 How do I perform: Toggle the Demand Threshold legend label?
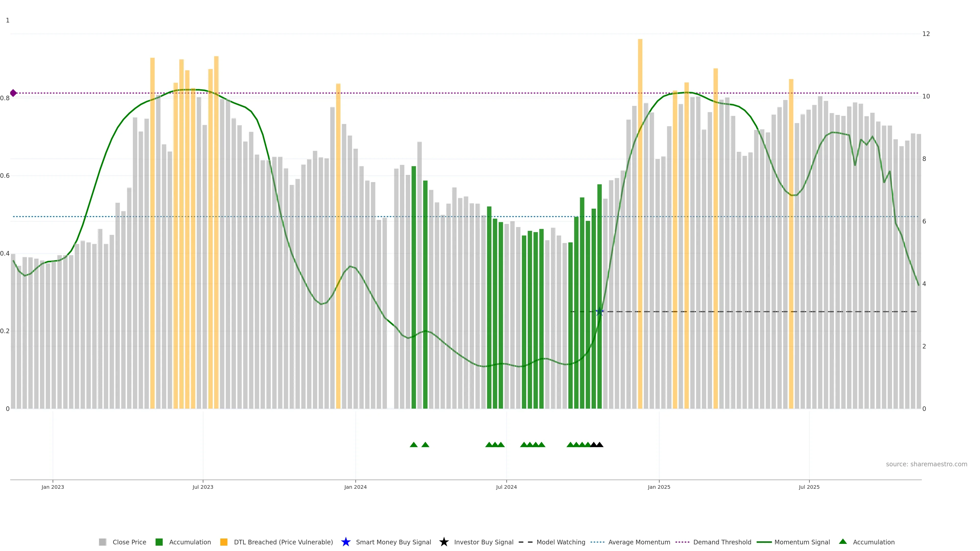pyautogui.click(x=722, y=542)
